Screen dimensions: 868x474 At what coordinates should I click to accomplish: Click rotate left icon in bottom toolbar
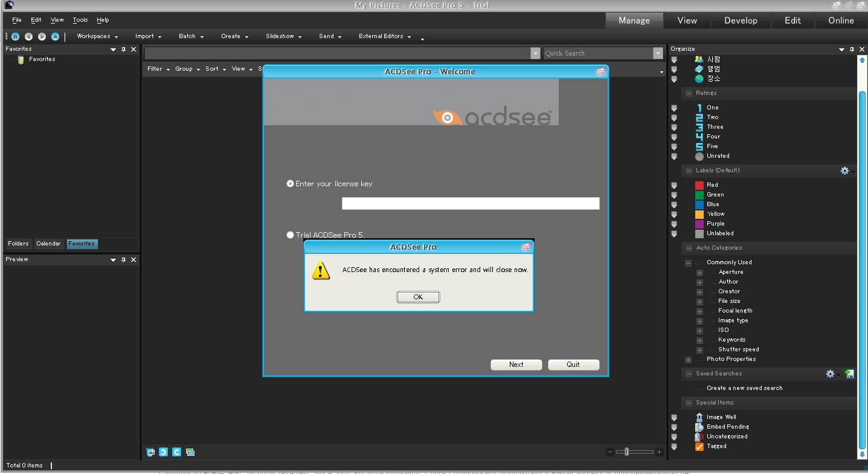[x=163, y=452]
